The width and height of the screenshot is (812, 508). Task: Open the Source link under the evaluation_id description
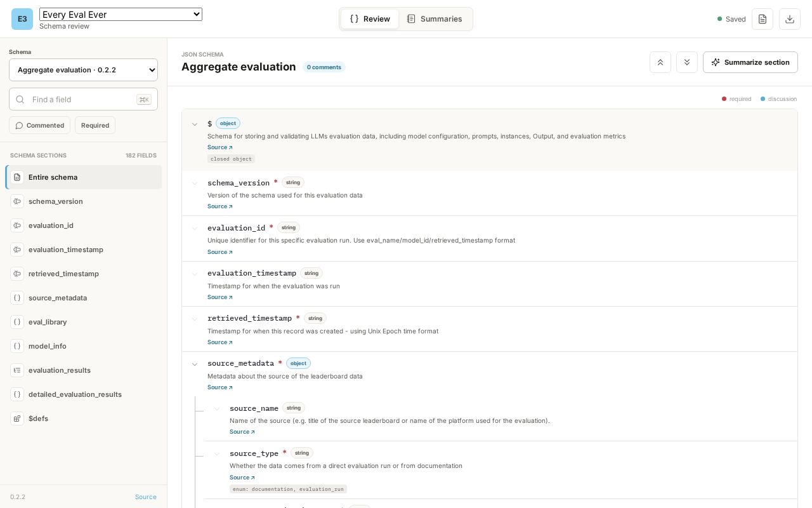point(220,252)
